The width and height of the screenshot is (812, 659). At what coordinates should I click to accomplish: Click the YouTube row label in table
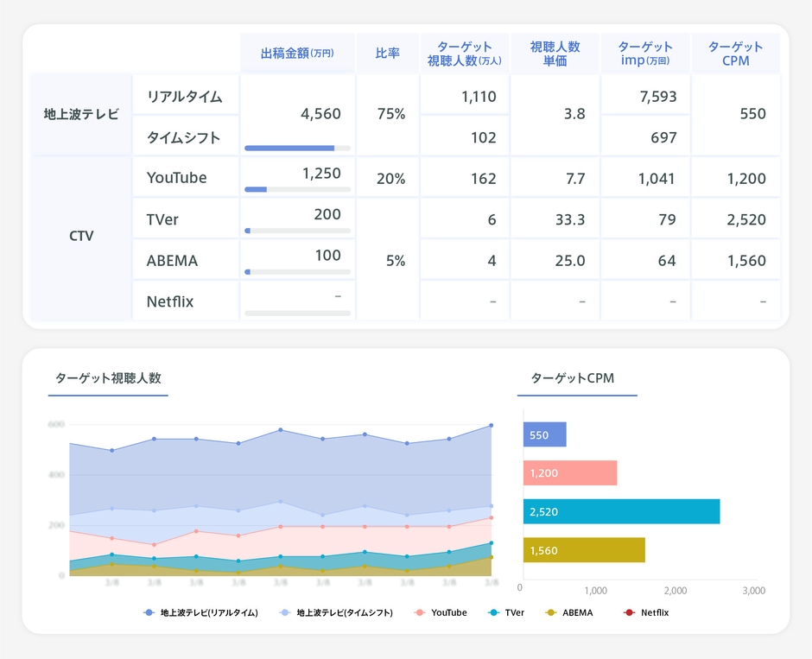[177, 178]
